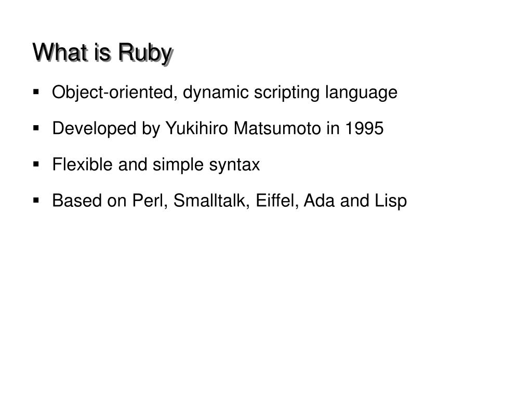Click the third bullet square marker

coord(36,165)
